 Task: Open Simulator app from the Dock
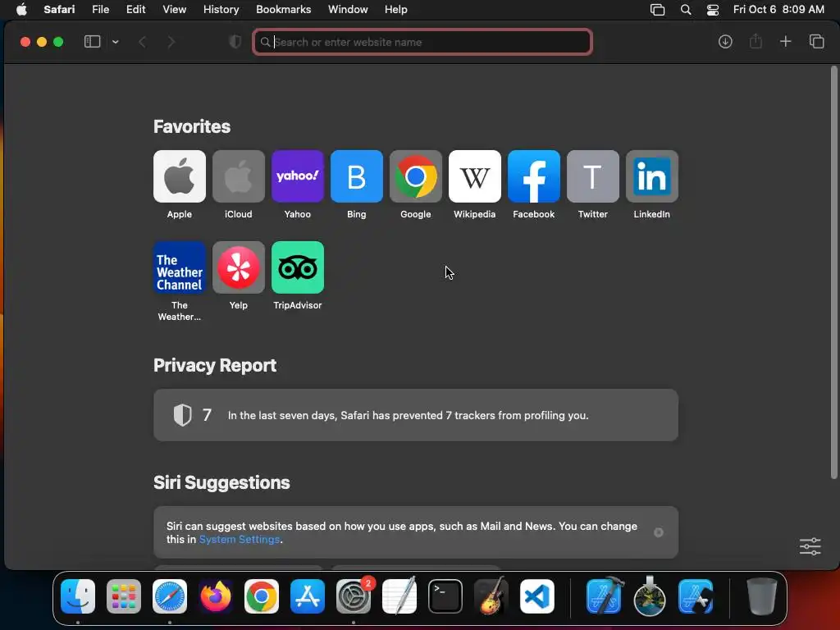click(696, 596)
